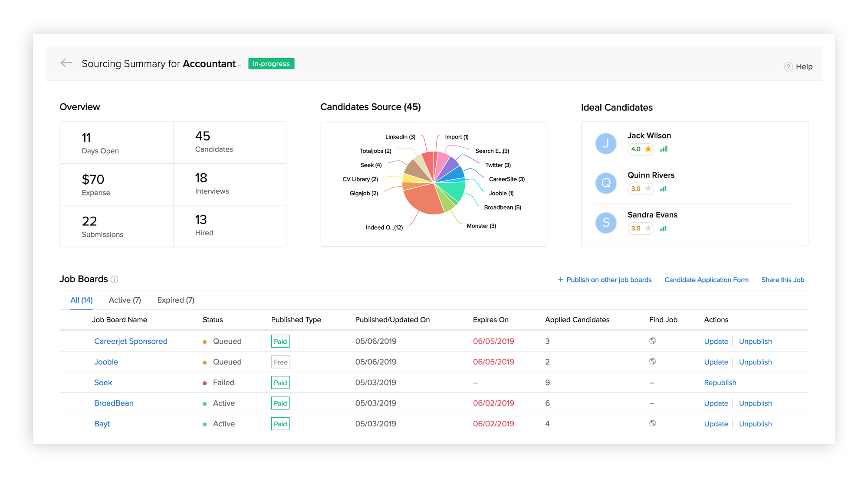
Task: Switch to the Expired (7) tab
Action: coord(175,300)
